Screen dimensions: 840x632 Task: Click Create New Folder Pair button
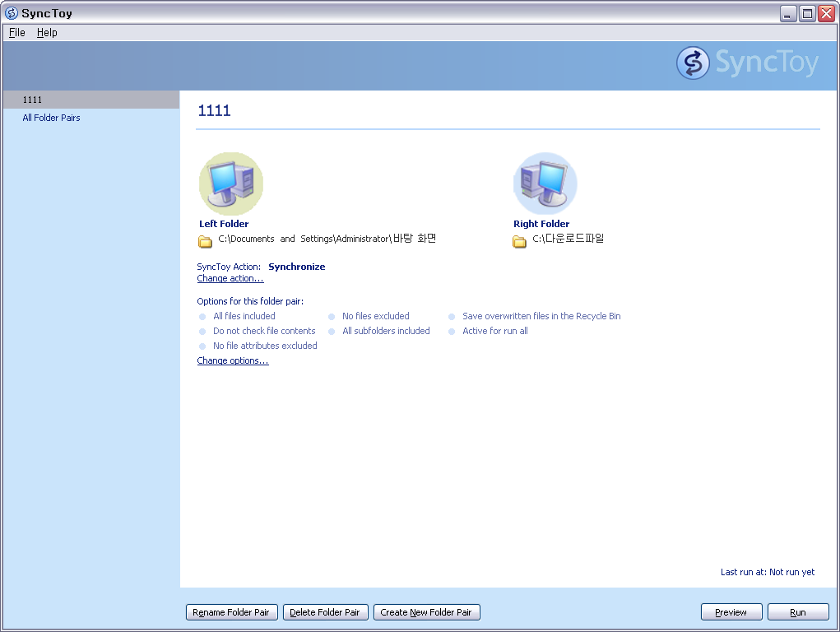coord(426,612)
